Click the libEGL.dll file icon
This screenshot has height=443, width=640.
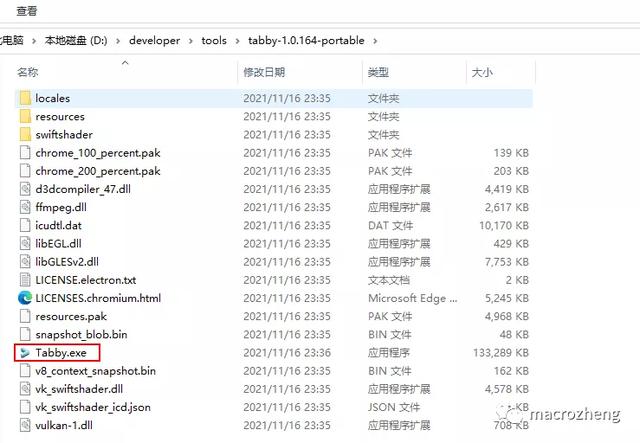coord(25,243)
